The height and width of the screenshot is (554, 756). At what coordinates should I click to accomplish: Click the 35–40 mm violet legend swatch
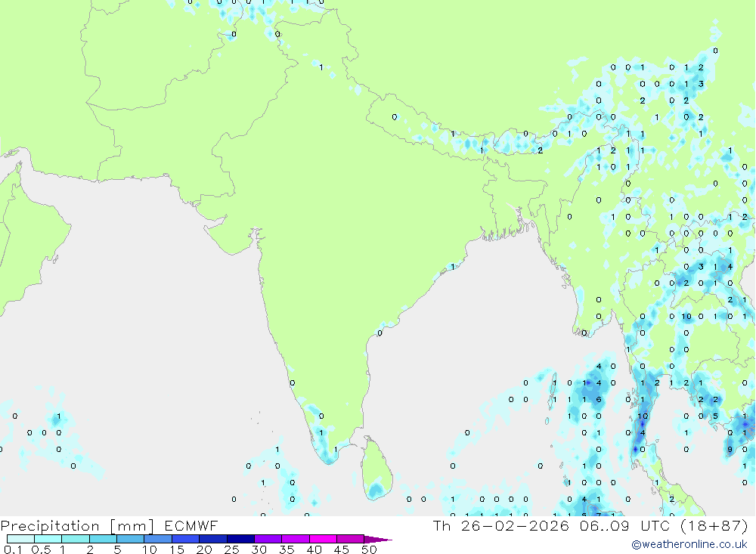(295, 539)
